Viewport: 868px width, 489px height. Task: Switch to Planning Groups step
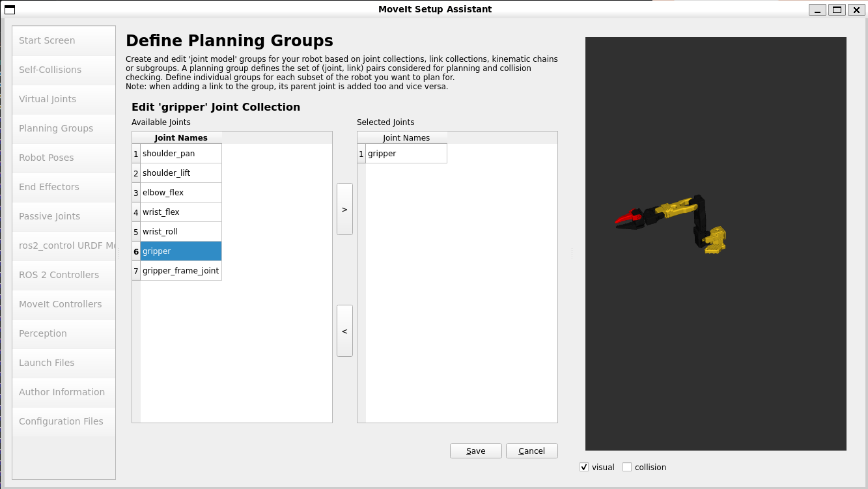[x=64, y=128]
